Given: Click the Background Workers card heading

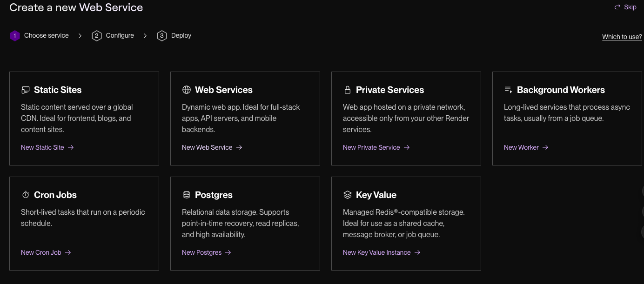Looking at the screenshot, I should click(x=561, y=90).
